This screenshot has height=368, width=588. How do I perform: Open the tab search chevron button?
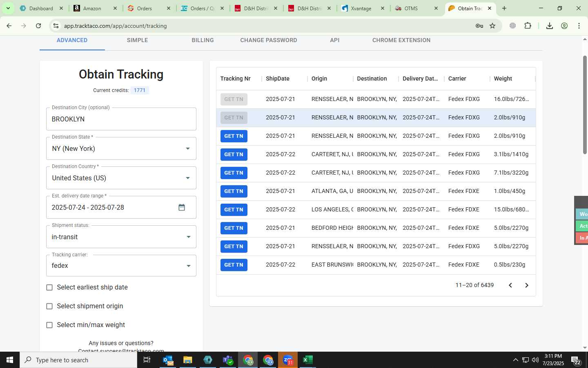point(8,8)
